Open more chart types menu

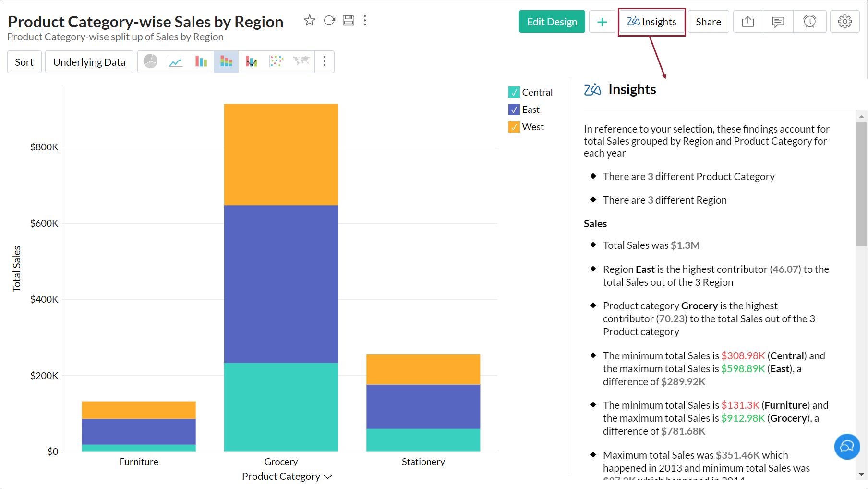click(325, 61)
